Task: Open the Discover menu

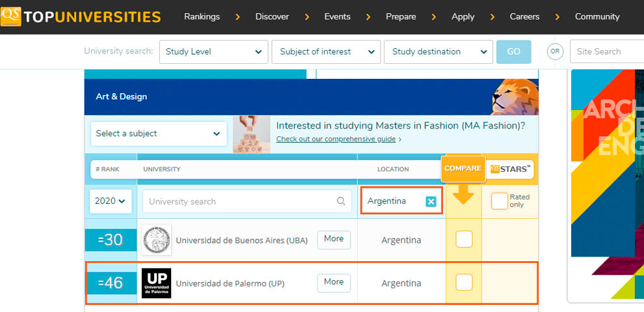Action: 272,17
